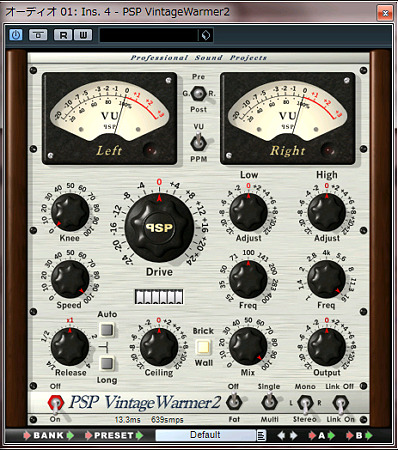The width and height of the screenshot is (398, 450).
Task: Click the empty preset name field
Action: pyautogui.click(x=149, y=35)
